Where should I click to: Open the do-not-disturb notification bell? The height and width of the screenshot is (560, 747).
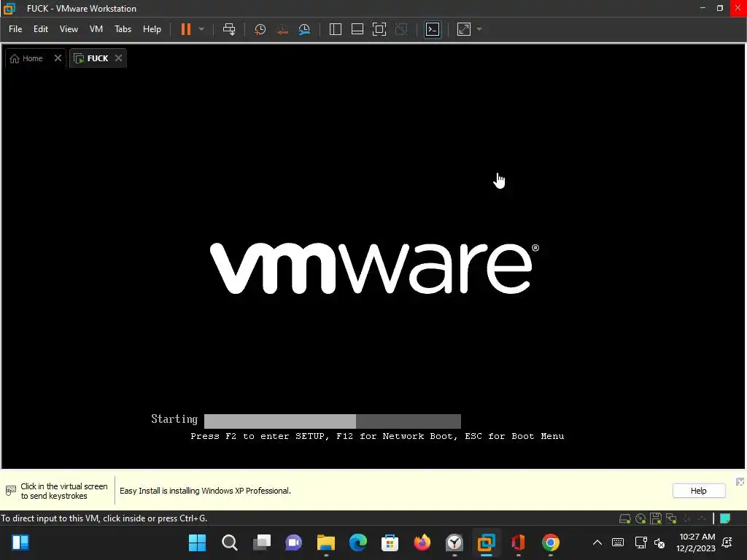click(727, 542)
